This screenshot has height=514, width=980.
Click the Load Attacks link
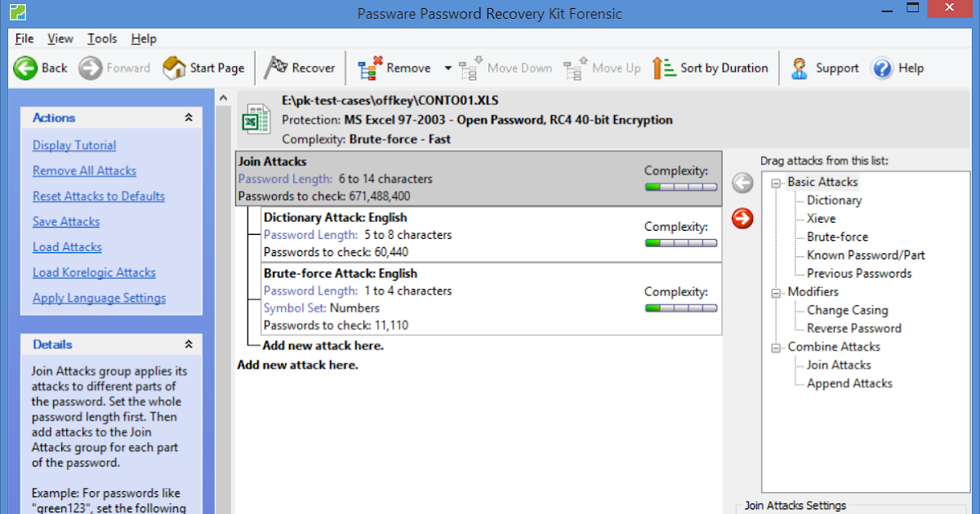67,246
